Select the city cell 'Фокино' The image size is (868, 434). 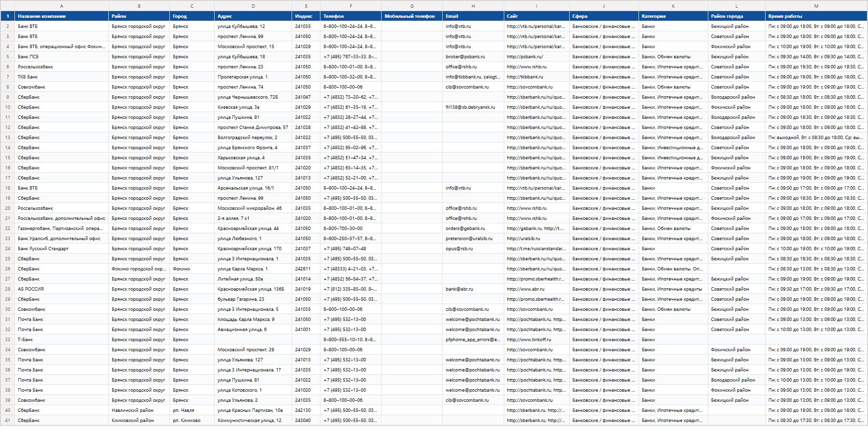click(x=192, y=269)
